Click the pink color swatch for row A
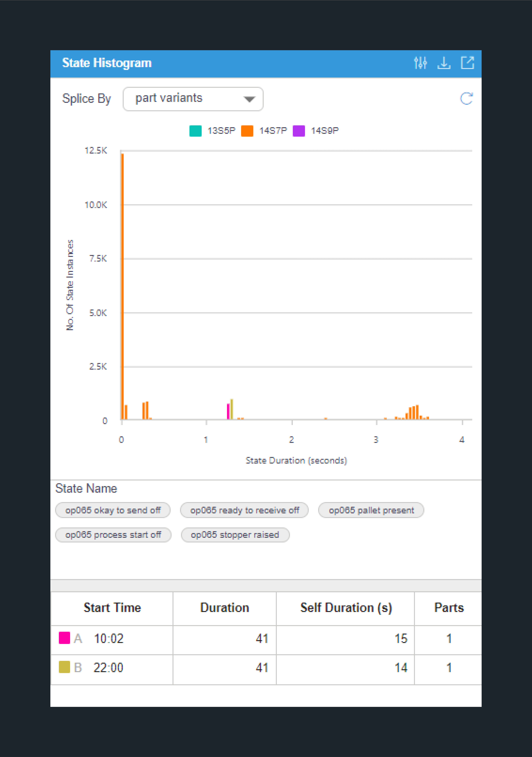This screenshot has height=757, width=532. tap(64, 638)
